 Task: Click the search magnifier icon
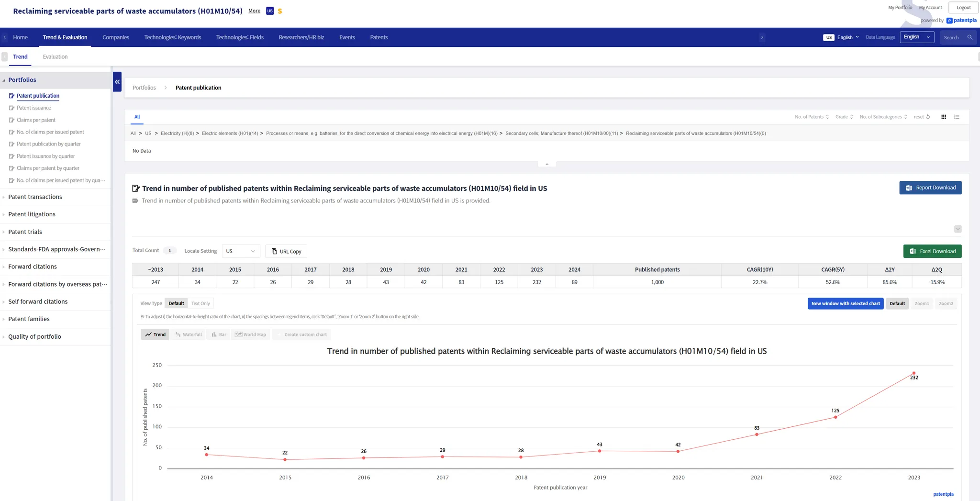coord(970,37)
